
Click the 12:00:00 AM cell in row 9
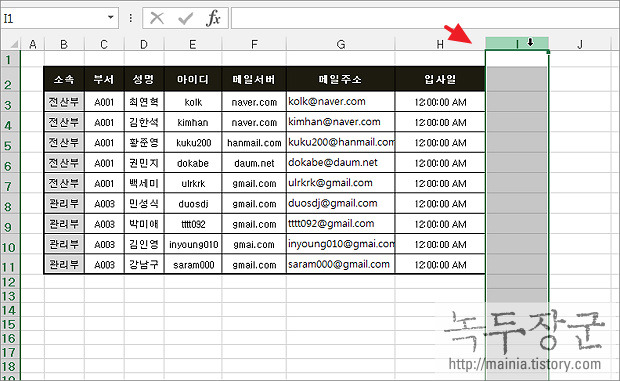pyautogui.click(x=440, y=224)
